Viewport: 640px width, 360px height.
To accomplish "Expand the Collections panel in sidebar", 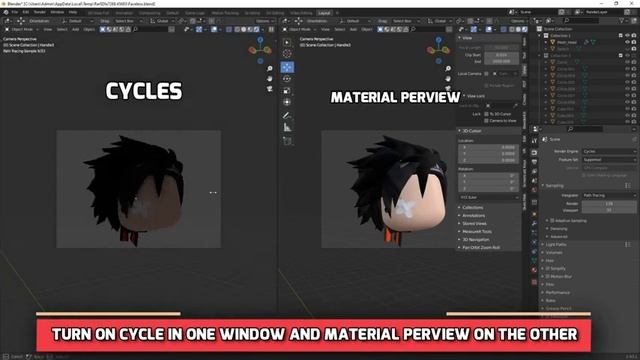I will click(473, 207).
